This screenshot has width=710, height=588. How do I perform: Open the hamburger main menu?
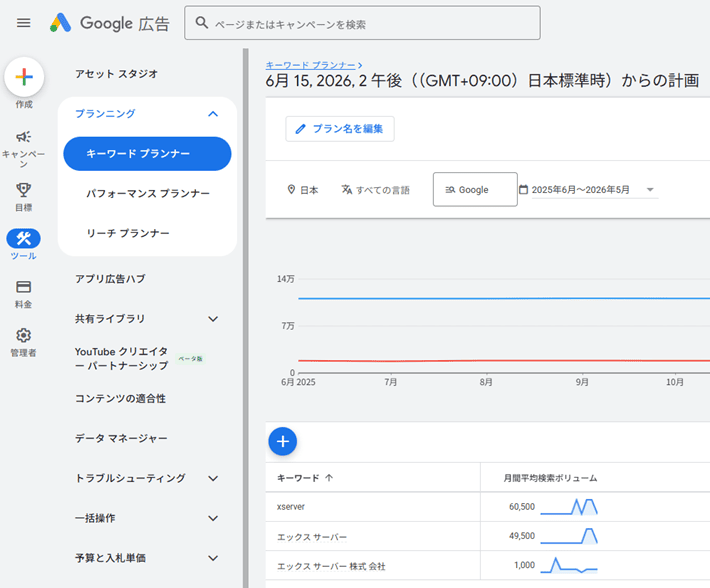tap(24, 23)
